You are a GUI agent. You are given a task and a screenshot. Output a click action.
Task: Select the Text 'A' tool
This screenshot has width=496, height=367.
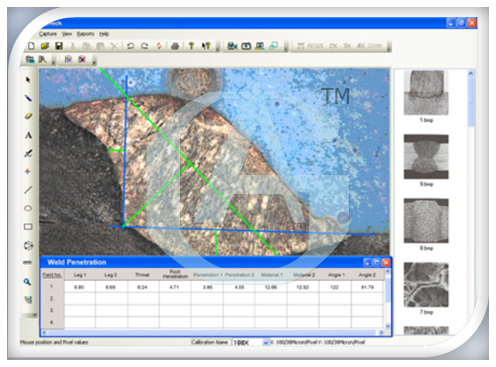(x=28, y=135)
